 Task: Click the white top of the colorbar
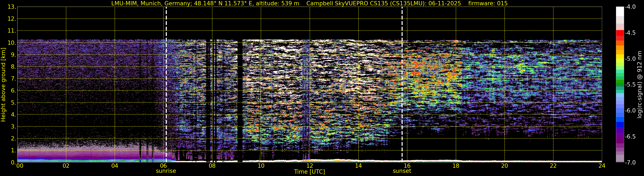(x=620, y=12)
